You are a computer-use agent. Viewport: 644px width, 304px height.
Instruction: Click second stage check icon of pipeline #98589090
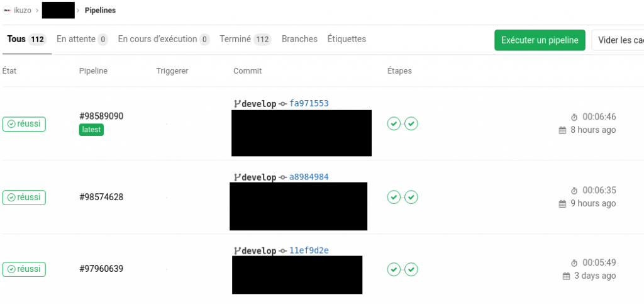(411, 123)
